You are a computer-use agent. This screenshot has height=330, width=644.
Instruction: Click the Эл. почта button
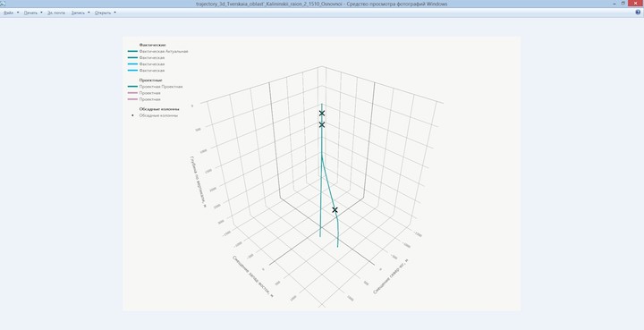(55, 13)
